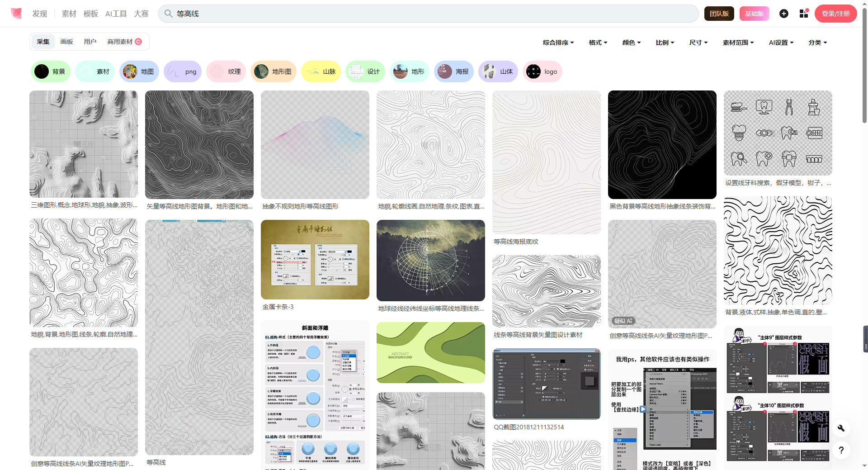868x470 pixels.
Task: Select the 素材 tag chip
Action: (94, 71)
